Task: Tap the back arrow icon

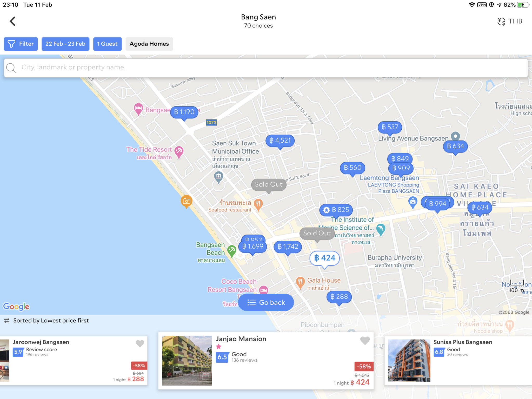Action: [12, 21]
